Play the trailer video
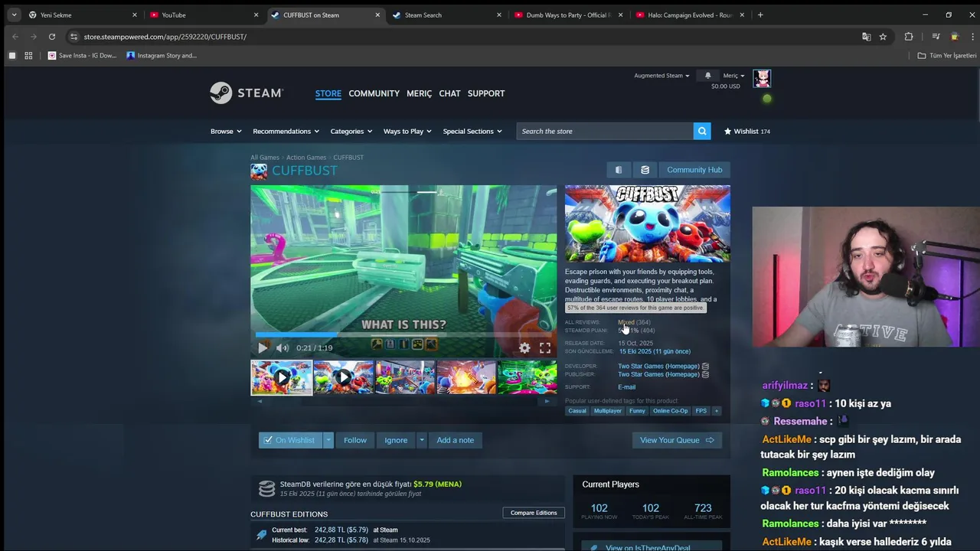Viewport: 980px width, 551px height. [263, 347]
